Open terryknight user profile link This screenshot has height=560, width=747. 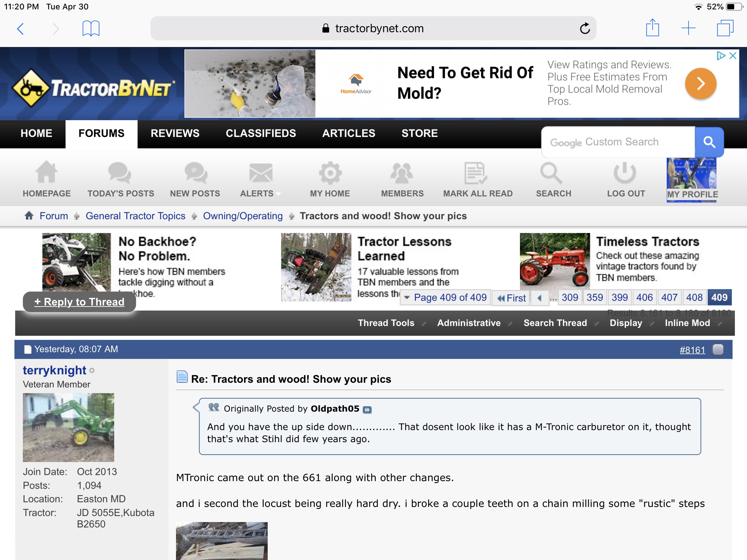(x=54, y=370)
